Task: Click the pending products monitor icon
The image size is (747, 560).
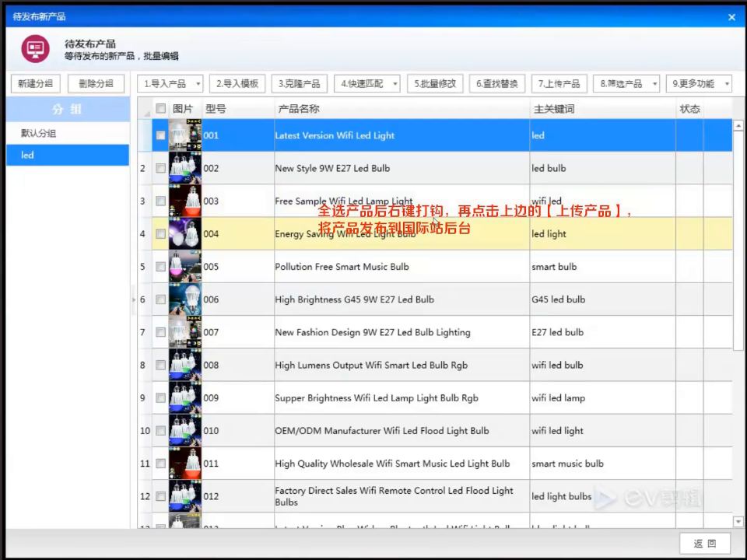Action: [x=35, y=48]
